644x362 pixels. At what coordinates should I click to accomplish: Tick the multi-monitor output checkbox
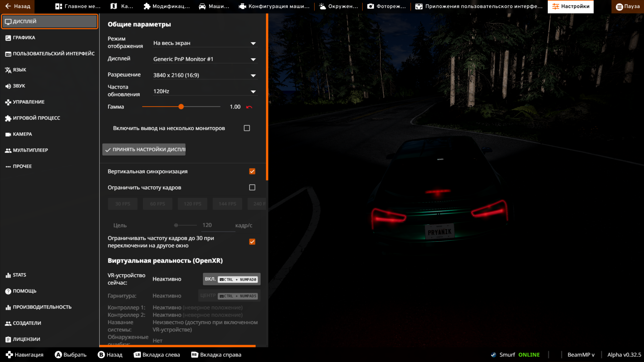click(247, 128)
